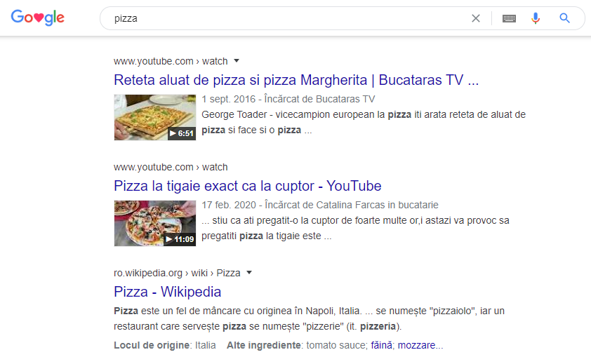The height and width of the screenshot is (364, 591).
Task: Click the ro.wikipedia.org › wiki › Pizza breadcrumb
Action: pos(177,273)
